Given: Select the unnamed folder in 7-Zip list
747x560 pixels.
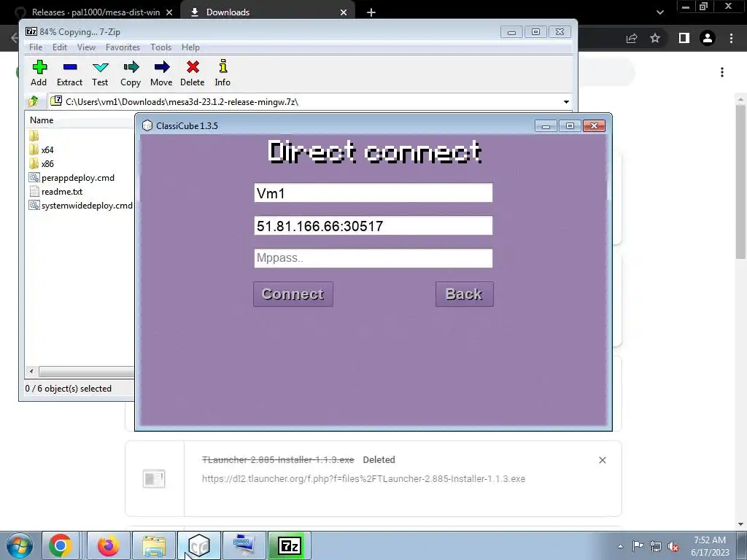Looking at the screenshot, I should coord(34,136).
